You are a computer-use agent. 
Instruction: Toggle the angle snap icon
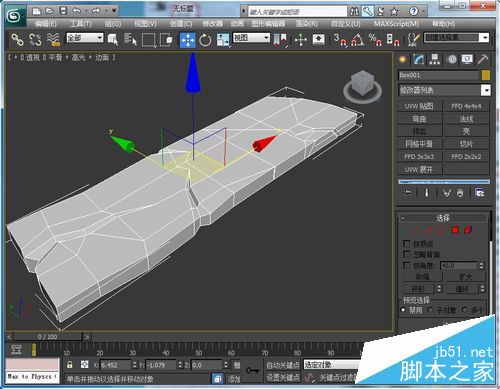coord(358,40)
